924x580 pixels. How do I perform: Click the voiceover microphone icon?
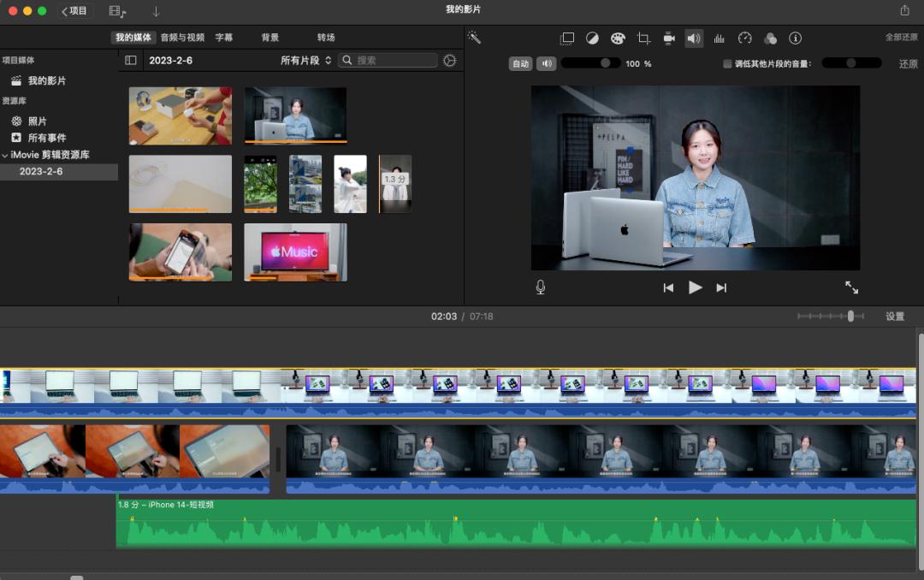541,287
